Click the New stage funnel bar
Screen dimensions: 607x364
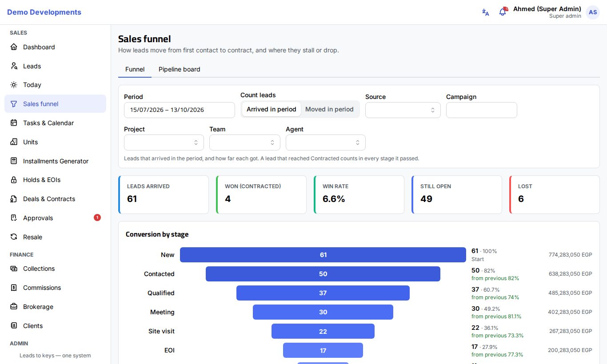(x=323, y=255)
